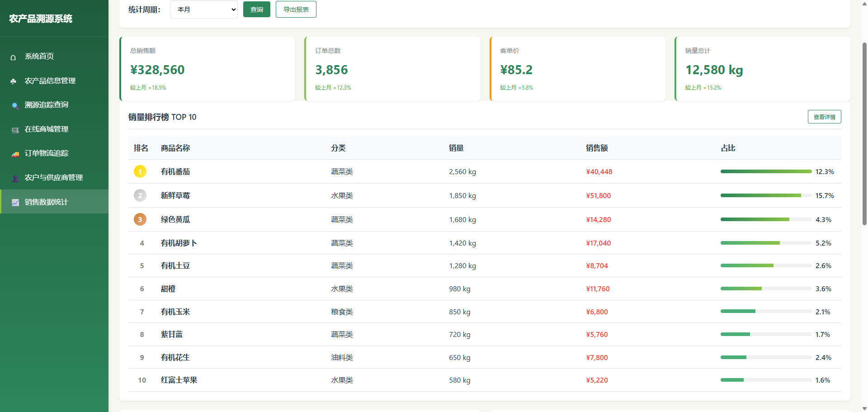This screenshot has height=412, width=868.
Task: Click the 980 kg sales volume
Action: point(460,289)
